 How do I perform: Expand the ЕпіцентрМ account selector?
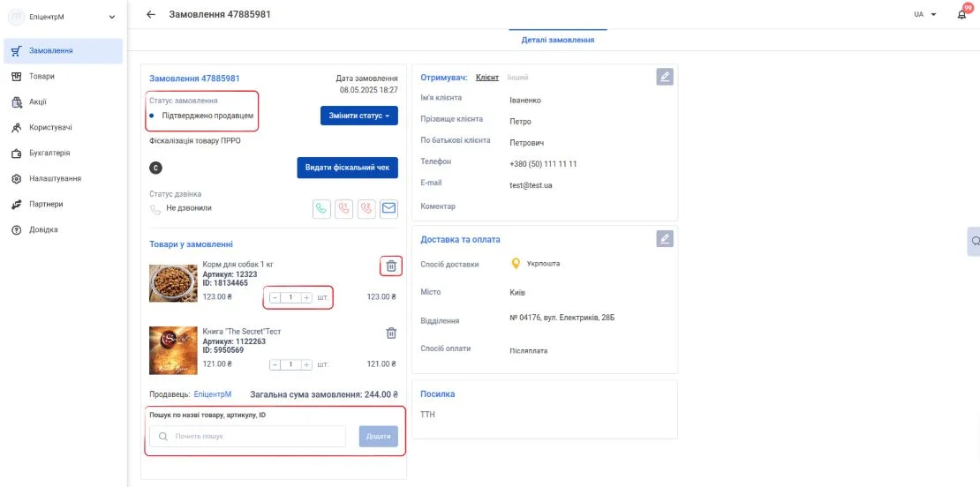tap(63, 17)
